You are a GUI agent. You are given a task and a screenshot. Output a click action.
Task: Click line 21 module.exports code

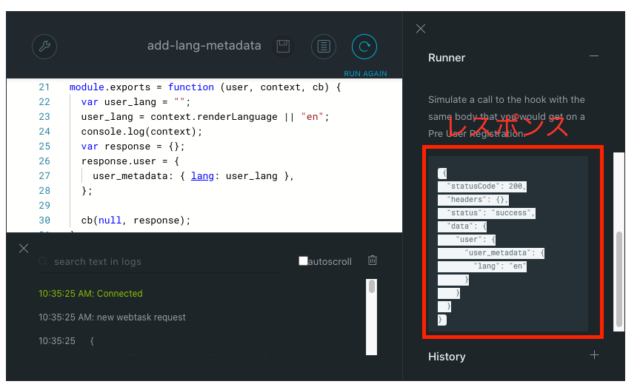(x=205, y=87)
